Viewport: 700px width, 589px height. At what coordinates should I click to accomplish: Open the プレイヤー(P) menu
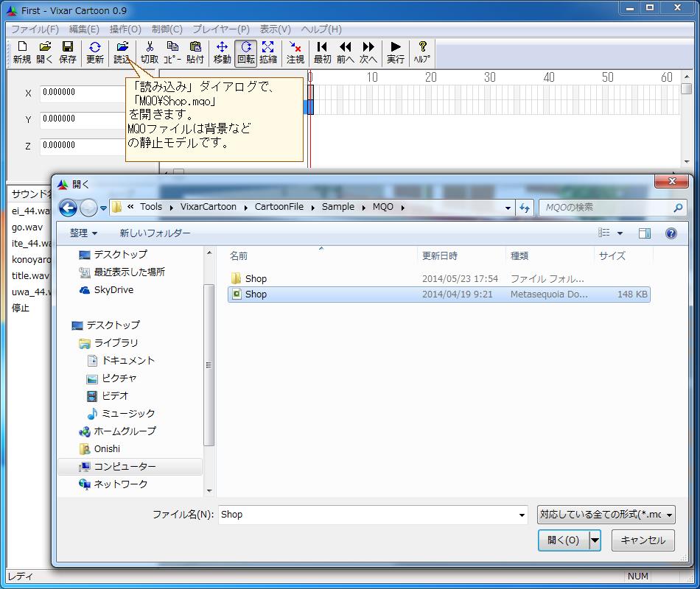click(x=221, y=29)
